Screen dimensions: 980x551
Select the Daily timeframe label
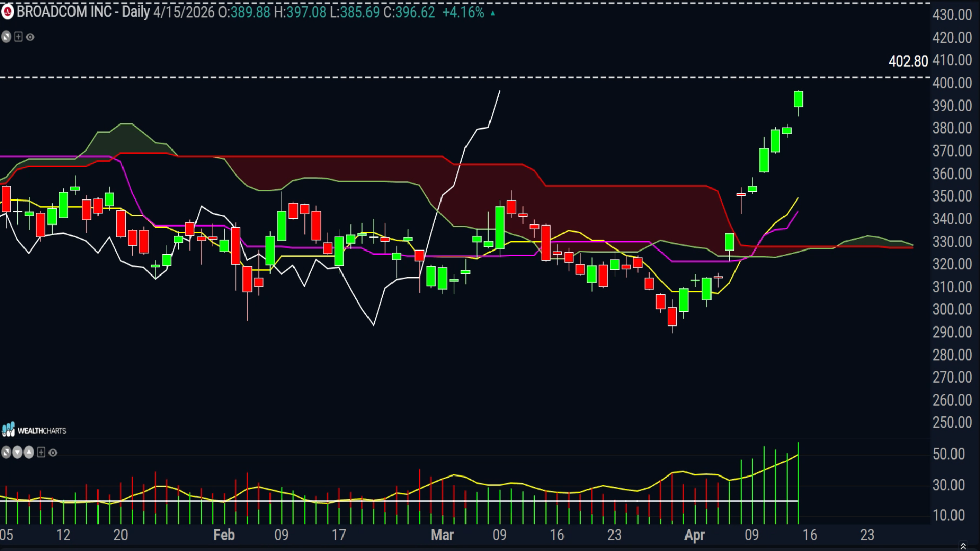click(x=136, y=12)
